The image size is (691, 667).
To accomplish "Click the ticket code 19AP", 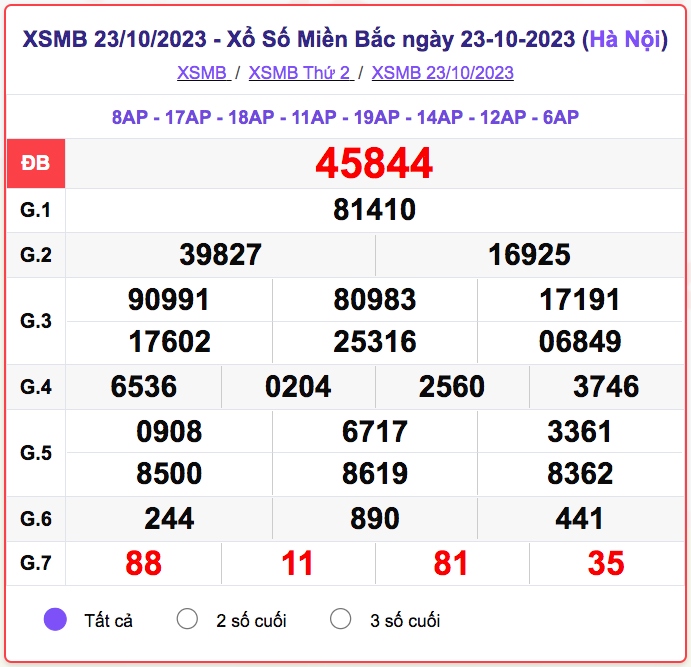I will [377, 117].
